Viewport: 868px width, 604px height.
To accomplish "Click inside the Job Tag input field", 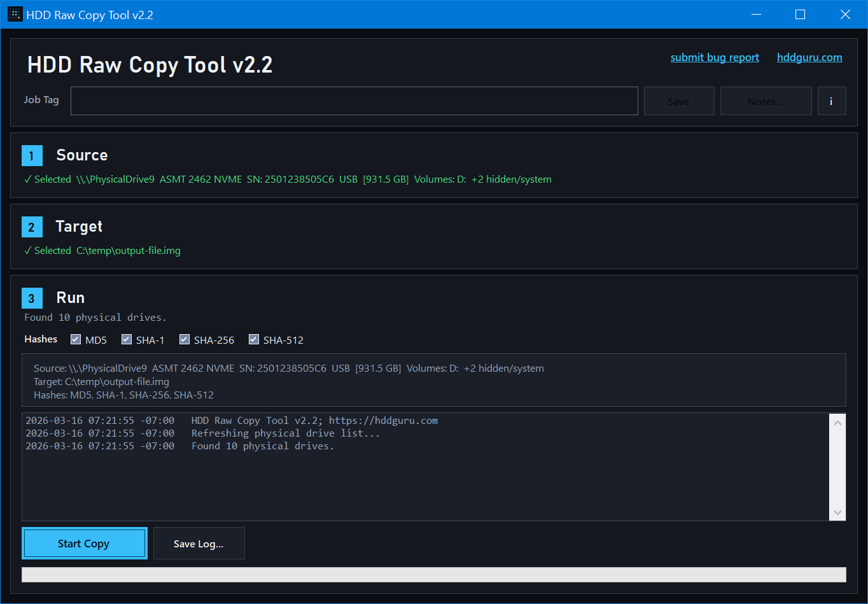I will [x=354, y=100].
